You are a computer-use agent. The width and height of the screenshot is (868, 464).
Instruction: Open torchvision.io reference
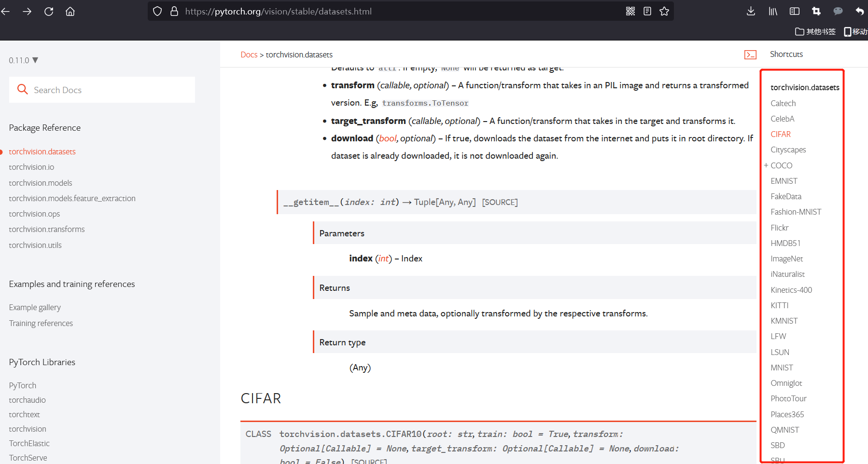[31, 167]
